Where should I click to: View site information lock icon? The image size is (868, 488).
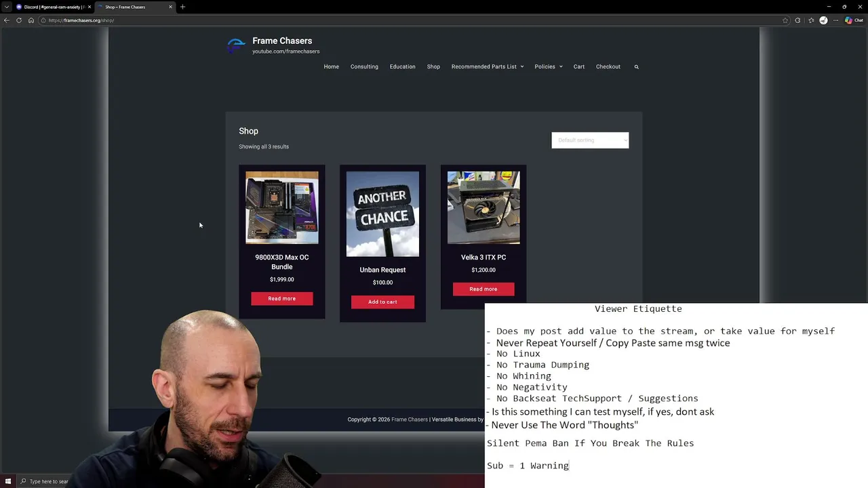pyautogui.click(x=43, y=20)
